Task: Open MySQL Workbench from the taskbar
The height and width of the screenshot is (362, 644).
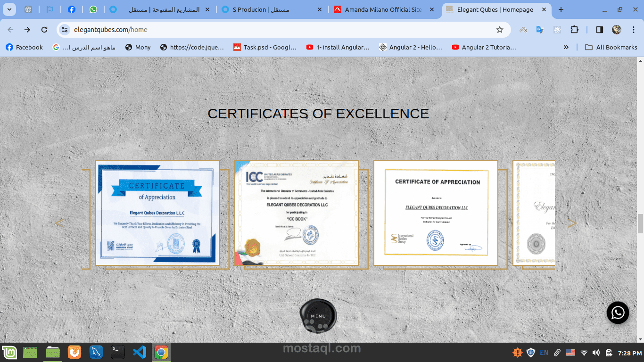Action: pyautogui.click(x=96, y=353)
